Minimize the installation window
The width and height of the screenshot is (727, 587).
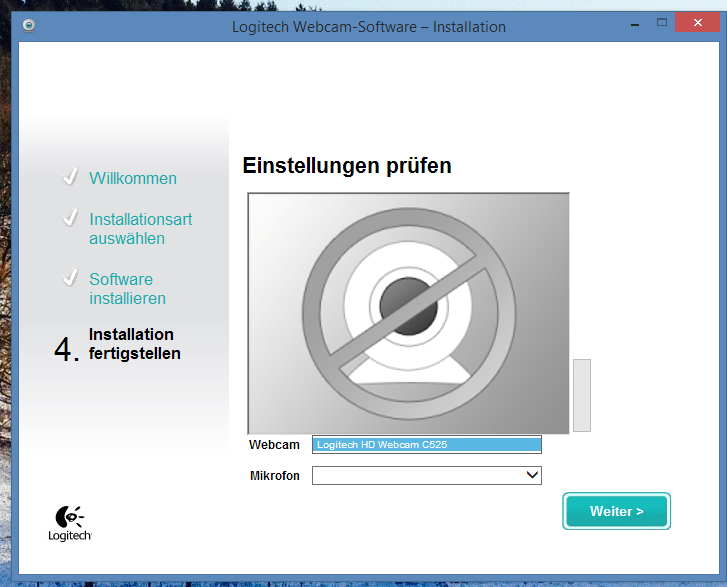click(635, 23)
